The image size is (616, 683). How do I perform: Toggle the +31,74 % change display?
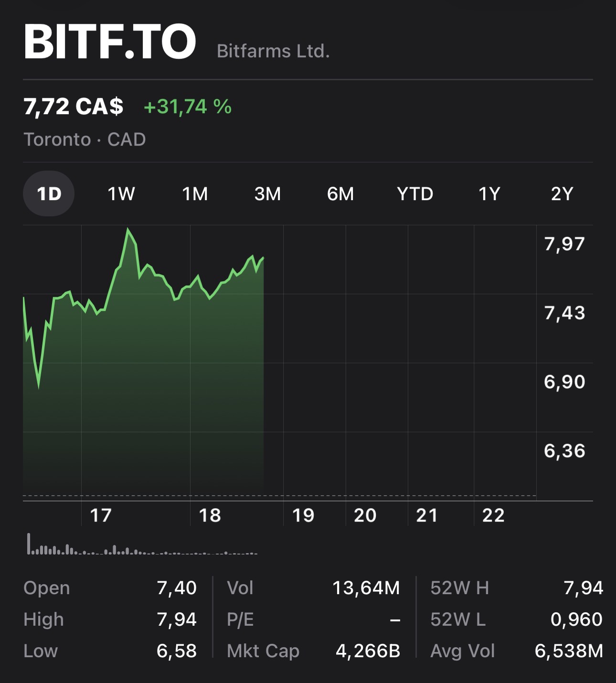click(188, 107)
